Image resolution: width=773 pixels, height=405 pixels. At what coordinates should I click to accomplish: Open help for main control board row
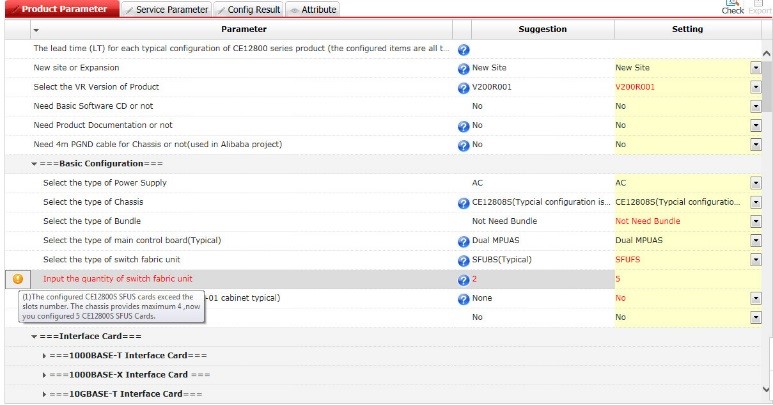(463, 242)
